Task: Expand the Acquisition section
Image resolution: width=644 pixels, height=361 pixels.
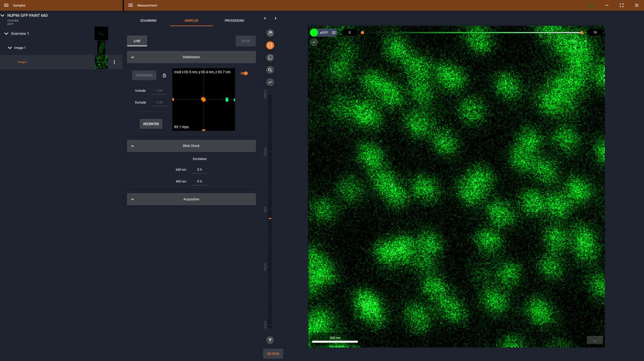Action: (132, 199)
